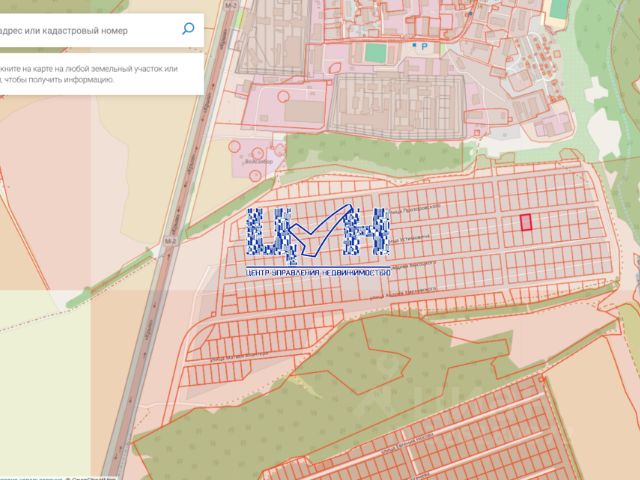Select the highlighted red land parcel
The width and height of the screenshot is (640, 480).
pyautogui.click(x=526, y=222)
